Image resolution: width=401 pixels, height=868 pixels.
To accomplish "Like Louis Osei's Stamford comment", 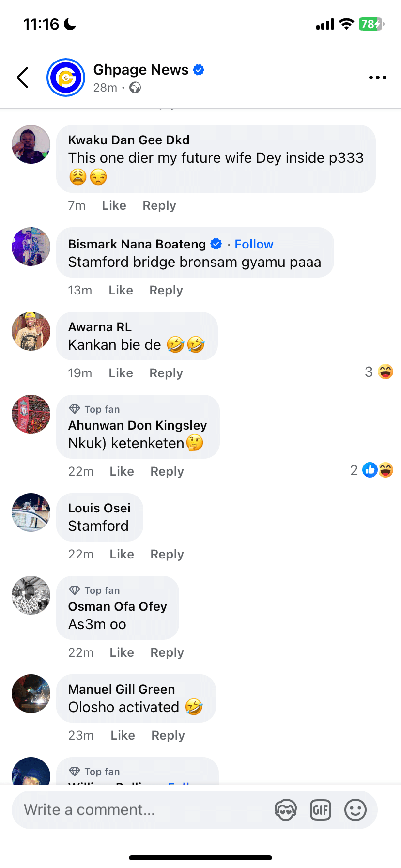I will point(122,554).
